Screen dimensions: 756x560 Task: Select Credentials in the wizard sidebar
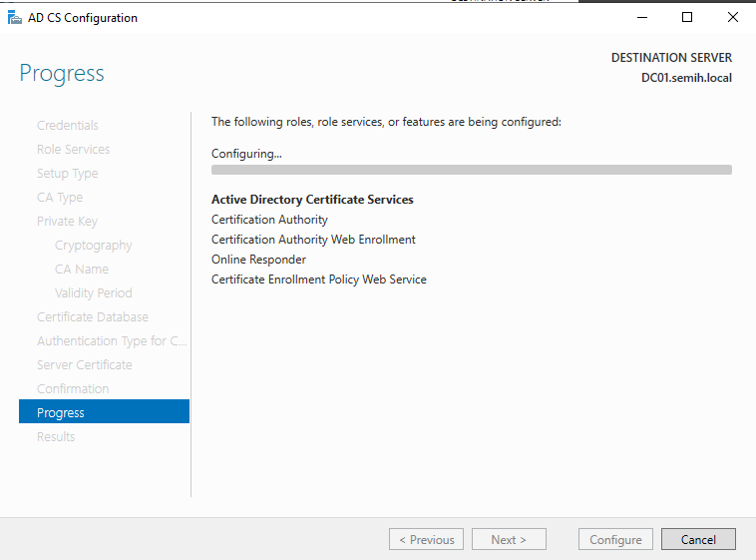68,126
